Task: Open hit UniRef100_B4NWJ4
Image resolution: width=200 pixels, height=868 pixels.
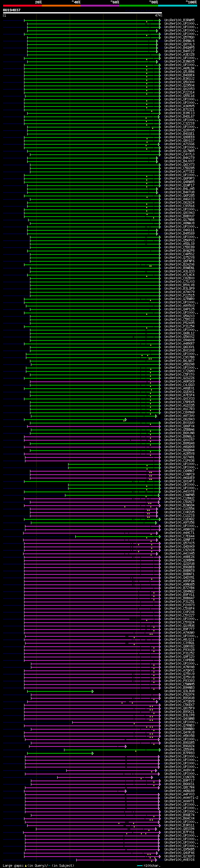Action: pos(179,41)
